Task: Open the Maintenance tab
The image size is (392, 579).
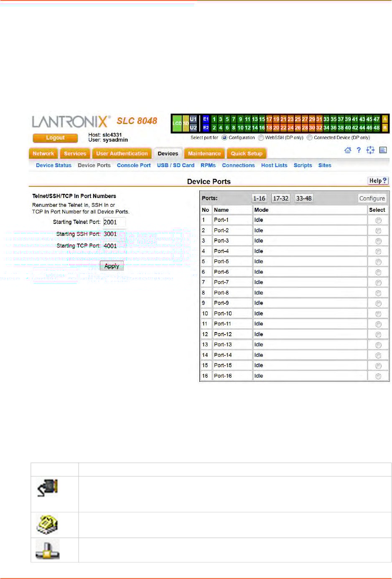Action: 204,154
